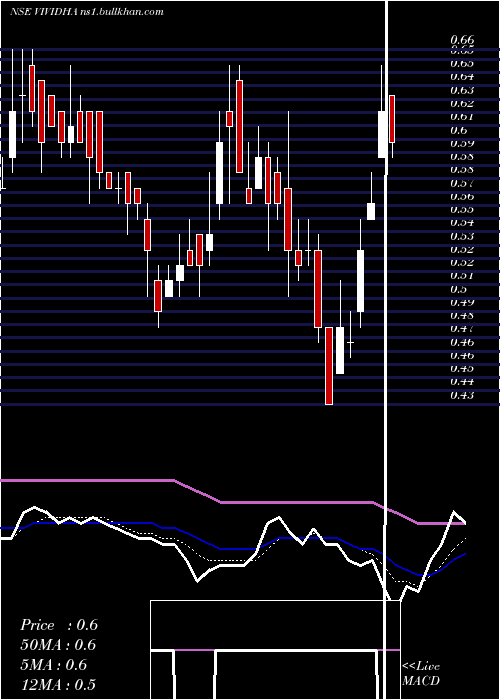Click the 0.51 price axis label

click(x=462, y=275)
